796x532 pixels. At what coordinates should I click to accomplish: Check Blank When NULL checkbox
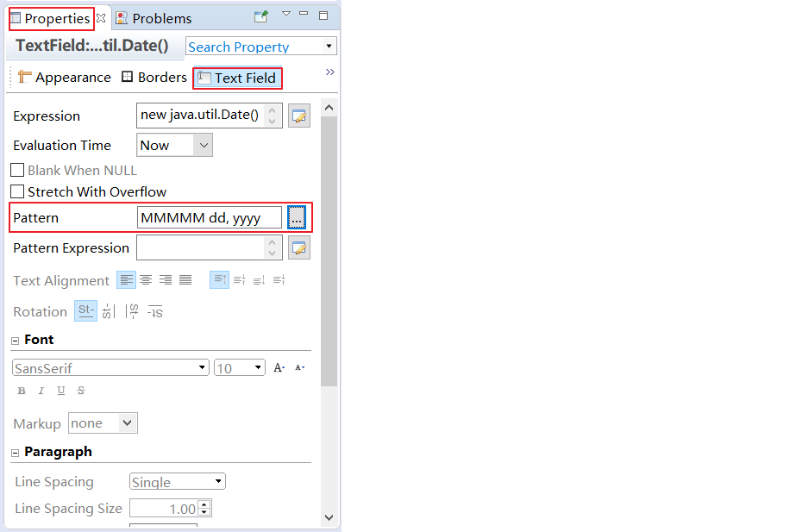click(17, 170)
